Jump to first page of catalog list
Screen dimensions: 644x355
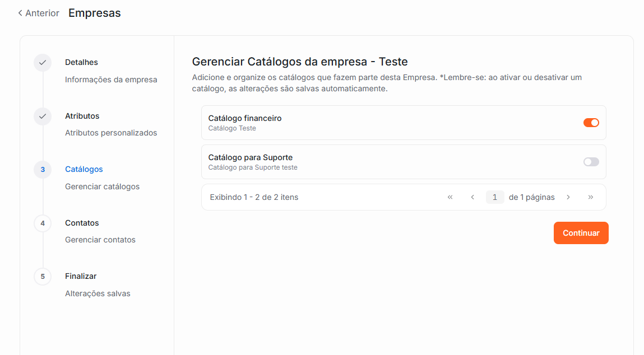[450, 198]
